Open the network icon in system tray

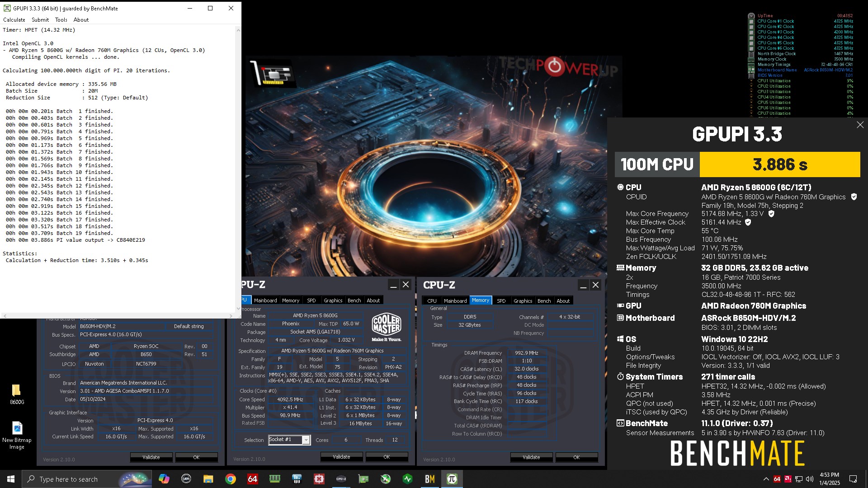point(798,479)
